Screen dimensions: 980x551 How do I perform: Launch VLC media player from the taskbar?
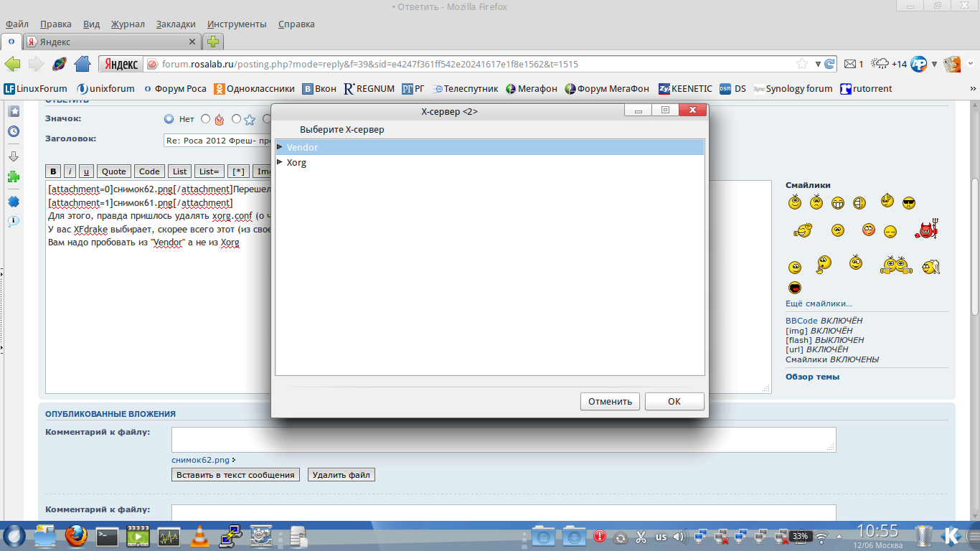[199, 536]
